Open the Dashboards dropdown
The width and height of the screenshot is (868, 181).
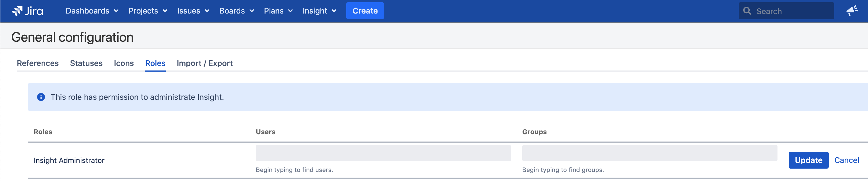pyautogui.click(x=92, y=11)
